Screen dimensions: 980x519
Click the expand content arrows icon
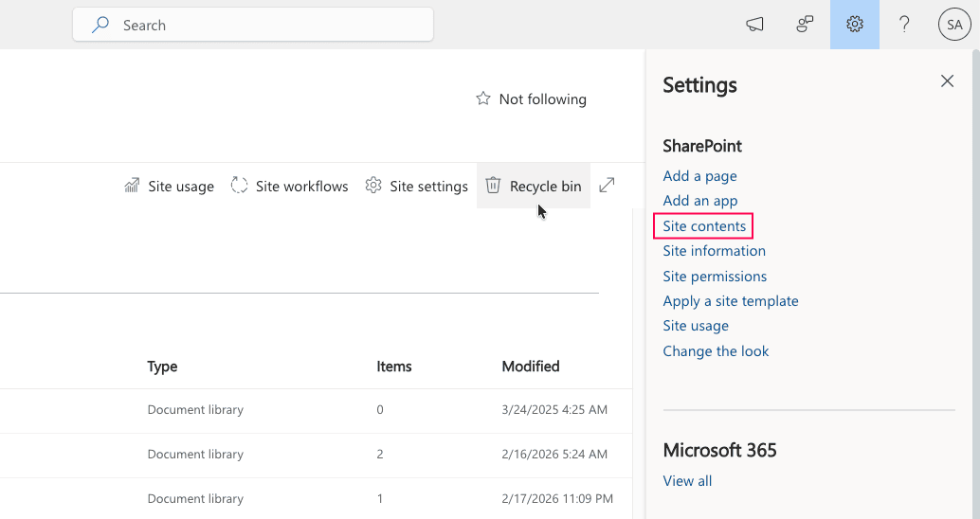click(607, 186)
